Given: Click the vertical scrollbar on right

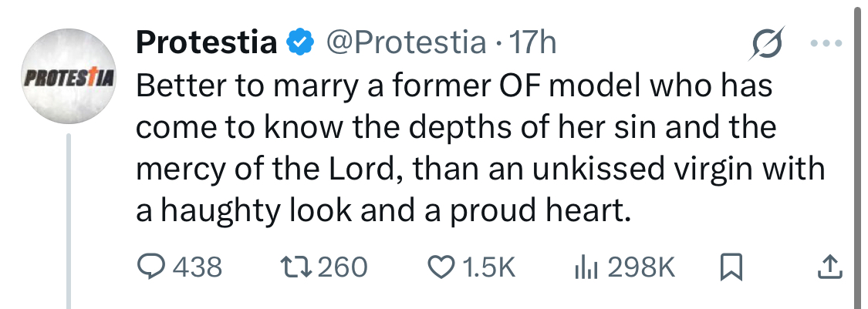Looking at the screenshot, I should [856, 154].
